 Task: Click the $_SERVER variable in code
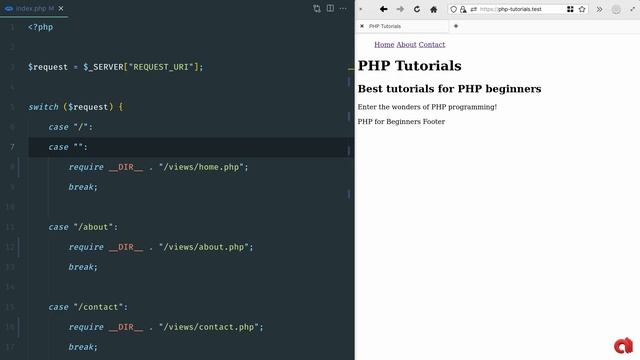click(103, 67)
